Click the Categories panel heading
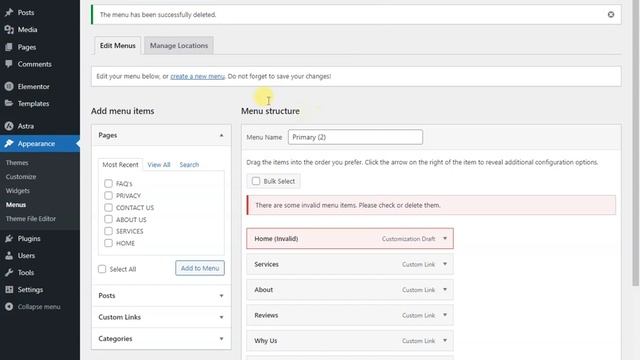 pos(115,339)
